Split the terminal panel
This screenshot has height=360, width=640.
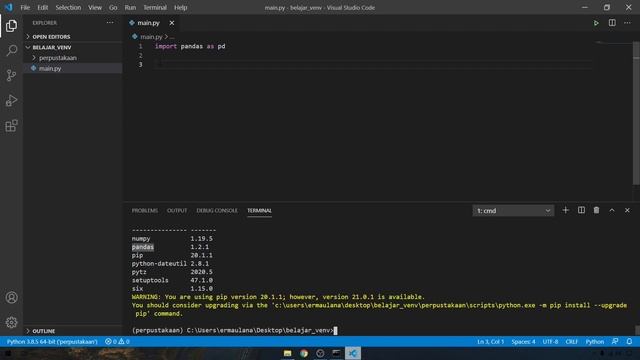click(x=581, y=210)
